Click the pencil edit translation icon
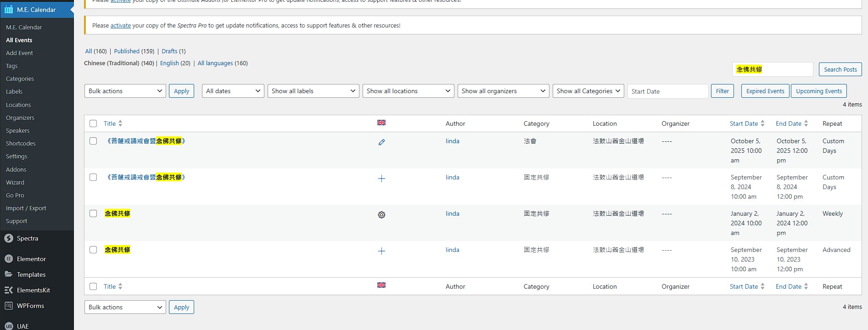 pos(381,142)
